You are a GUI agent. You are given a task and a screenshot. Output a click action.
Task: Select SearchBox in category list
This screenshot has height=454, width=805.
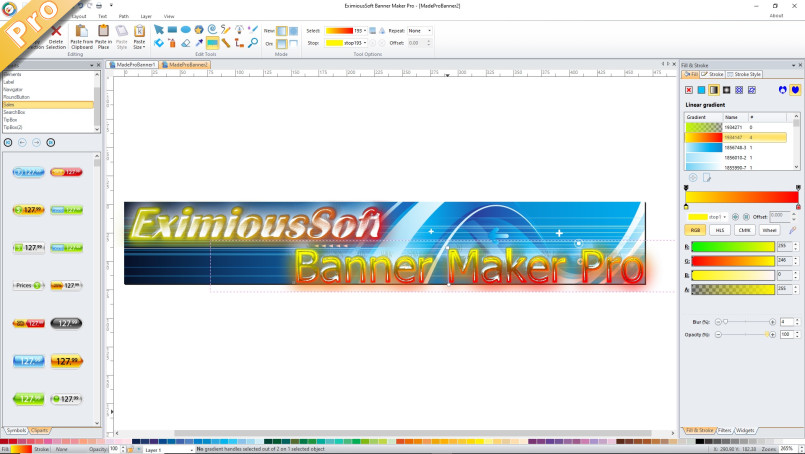tap(48, 112)
